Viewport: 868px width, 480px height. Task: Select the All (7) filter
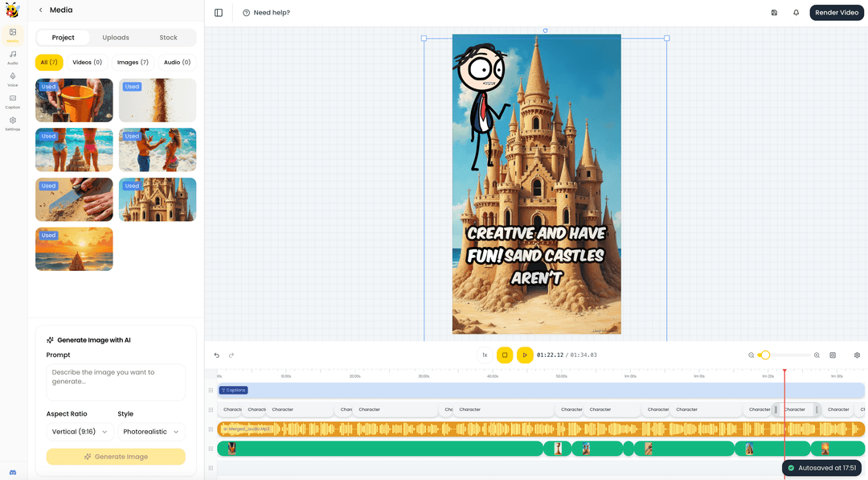coord(49,63)
